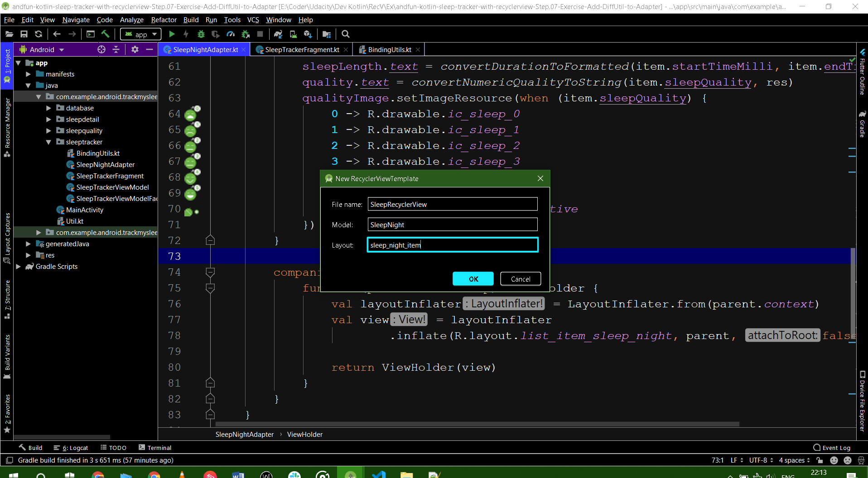The image size is (868, 478).
Task: Toggle fold marker on line 75
Action: click(x=210, y=288)
